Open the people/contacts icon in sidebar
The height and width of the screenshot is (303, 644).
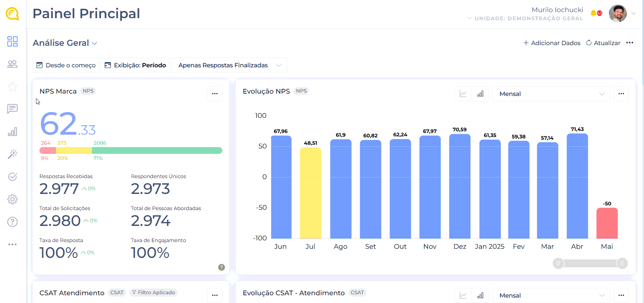[12, 64]
